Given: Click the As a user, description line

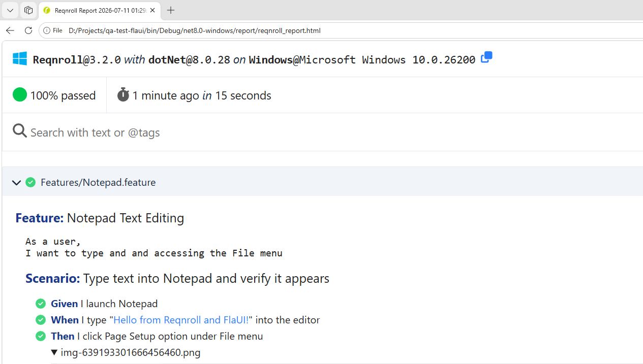Looking at the screenshot, I should [x=53, y=242].
